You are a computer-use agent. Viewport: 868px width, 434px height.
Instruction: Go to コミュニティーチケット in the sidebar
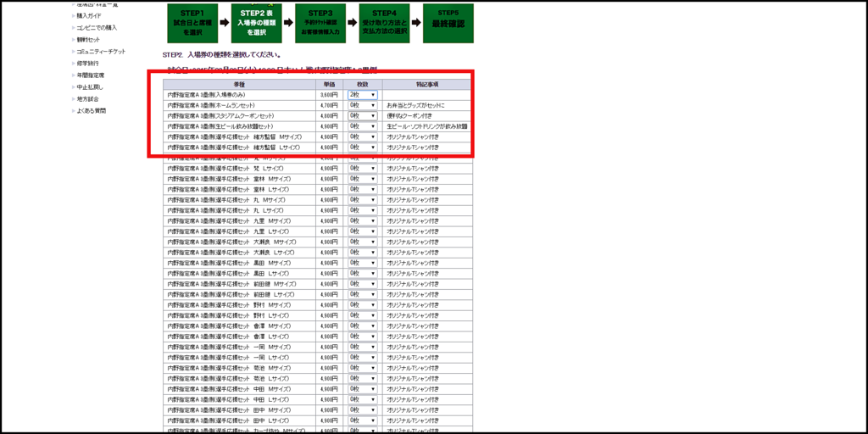[x=102, y=52]
